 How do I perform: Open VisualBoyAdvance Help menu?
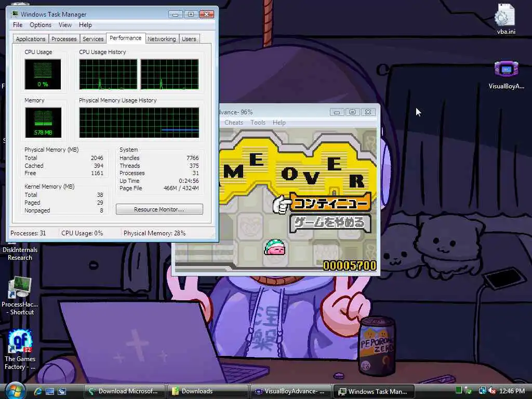279,123
